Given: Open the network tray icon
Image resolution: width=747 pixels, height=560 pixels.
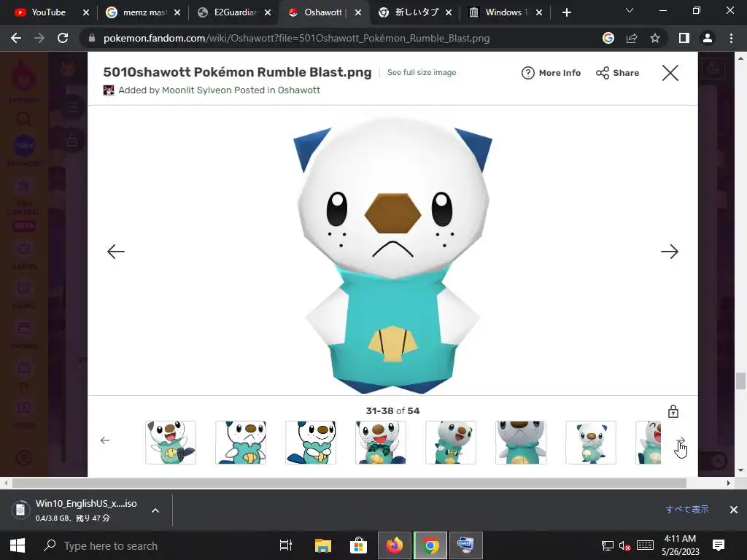Looking at the screenshot, I should (608, 545).
